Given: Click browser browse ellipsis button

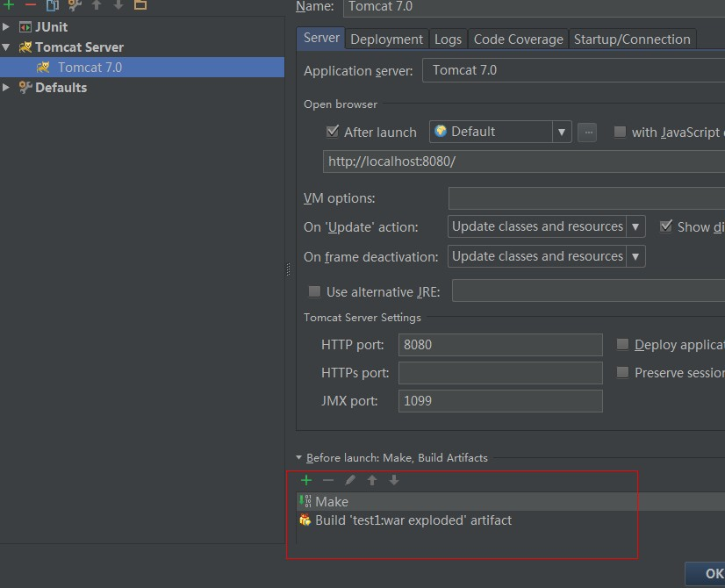Looking at the screenshot, I should pyautogui.click(x=588, y=133).
